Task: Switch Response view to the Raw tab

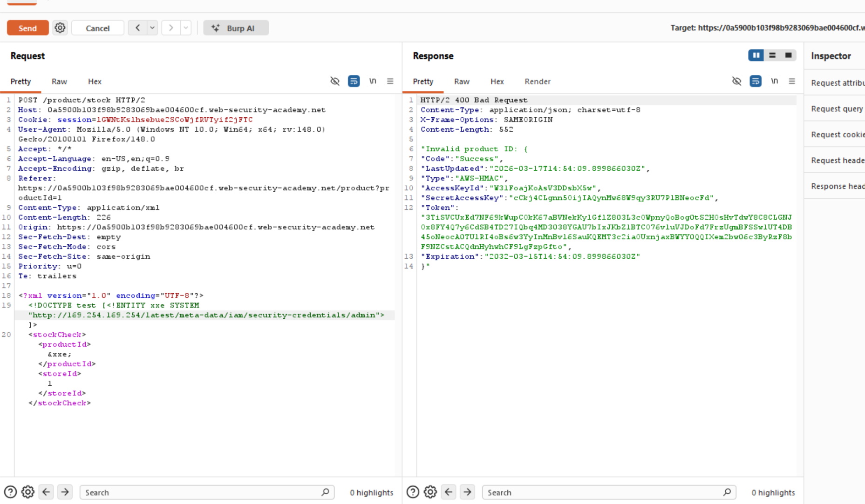Action: 462,81
